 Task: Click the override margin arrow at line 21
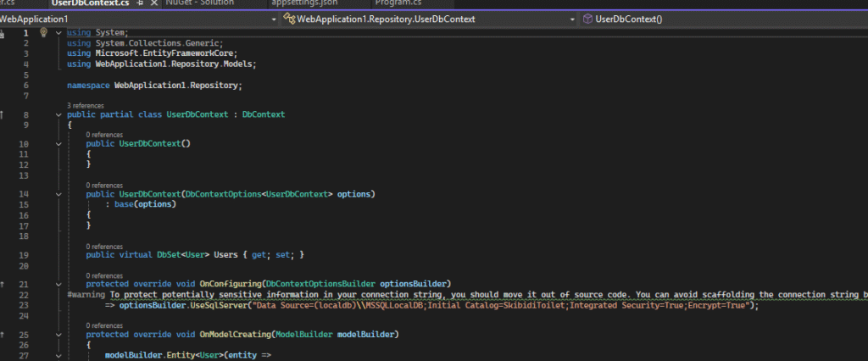click(3, 283)
